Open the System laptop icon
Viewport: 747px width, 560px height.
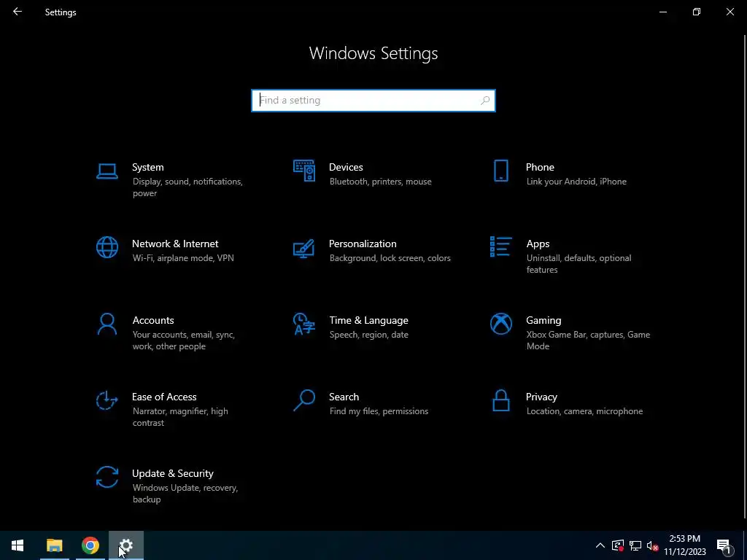[x=107, y=171]
